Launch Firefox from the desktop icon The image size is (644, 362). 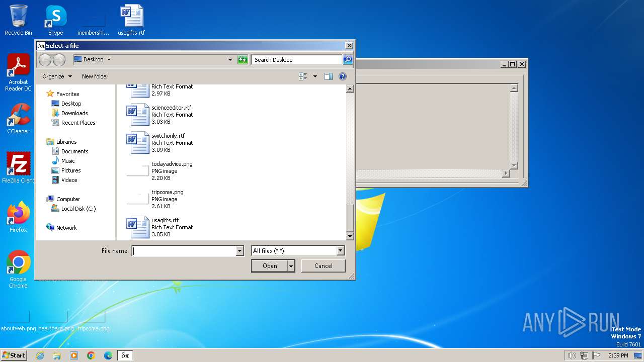18,217
